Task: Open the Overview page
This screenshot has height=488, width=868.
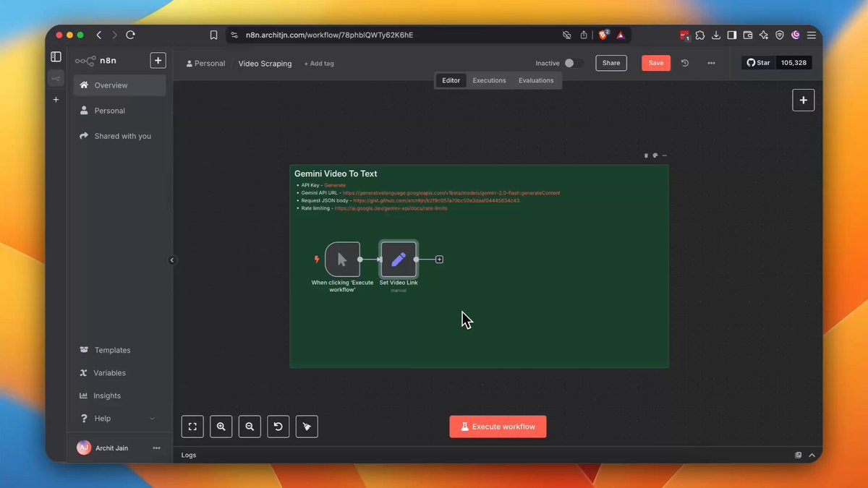Action: (120, 85)
